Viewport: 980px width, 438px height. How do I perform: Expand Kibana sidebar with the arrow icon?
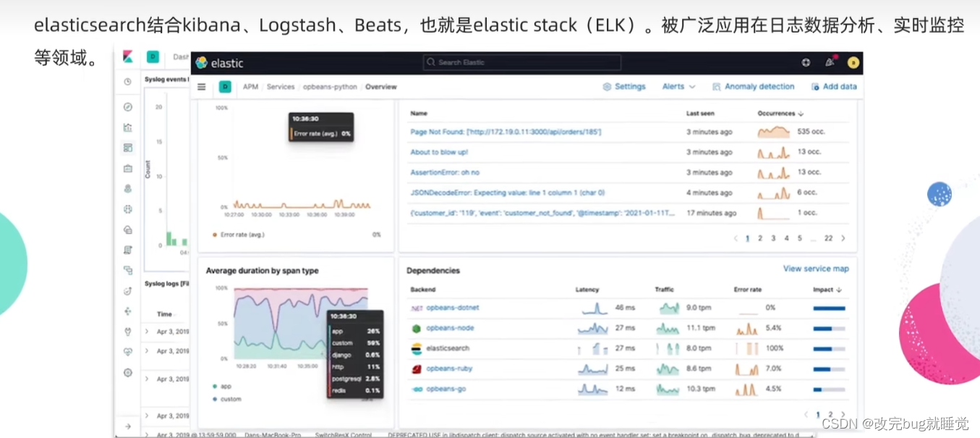[x=128, y=426]
